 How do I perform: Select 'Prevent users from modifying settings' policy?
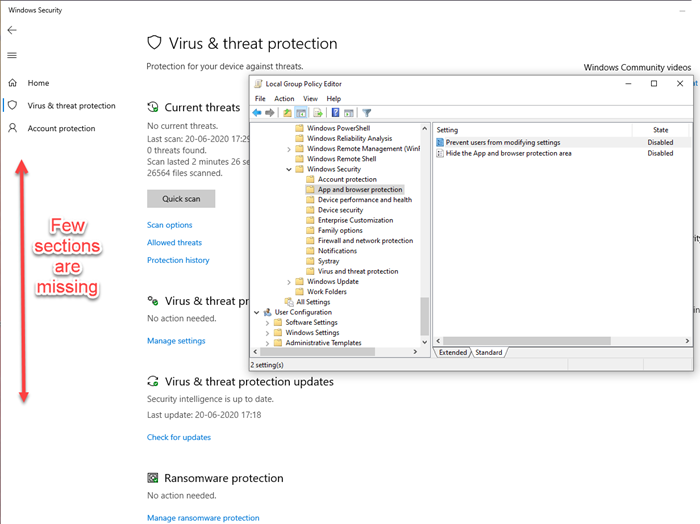(503, 142)
